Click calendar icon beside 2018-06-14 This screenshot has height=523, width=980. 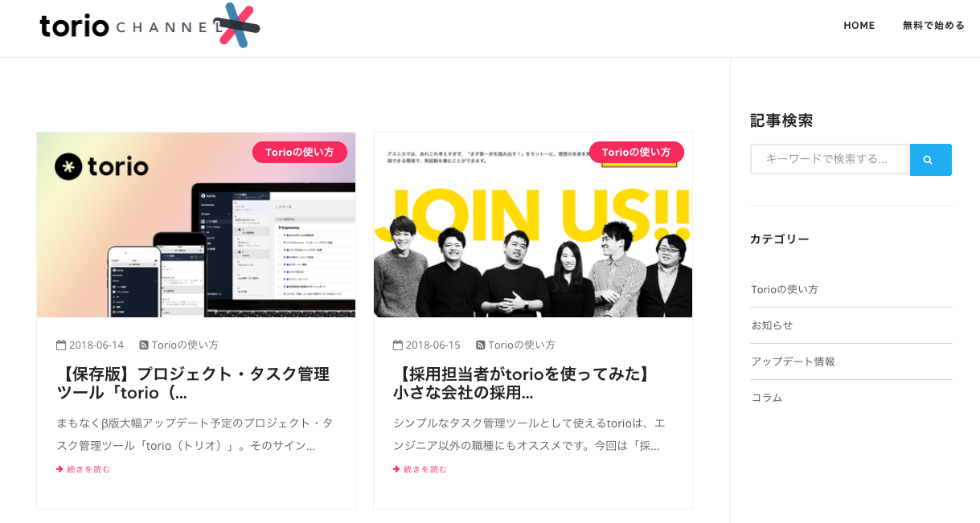coord(61,345)
